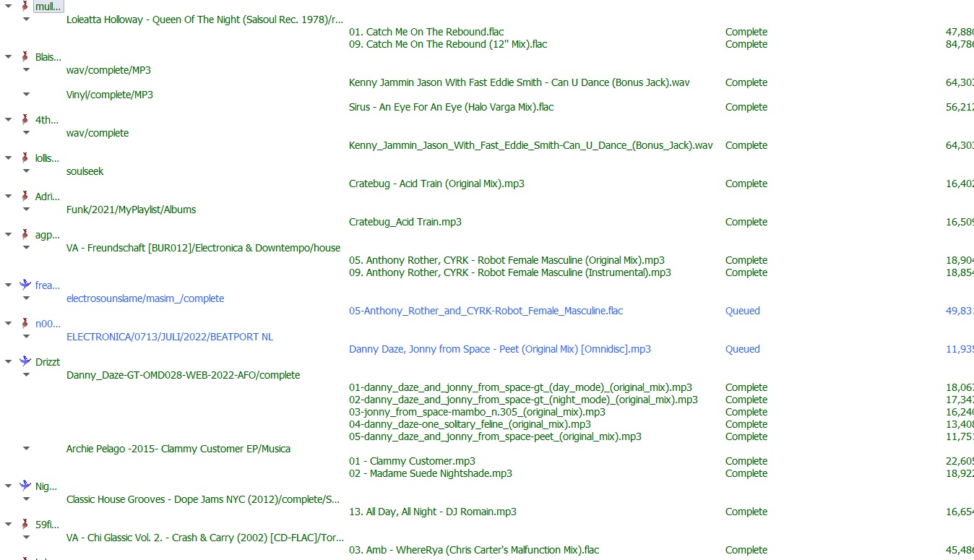Click the blue online bird icon beside frea...
Screen dimensions: 974x560
tap(26, 285)
